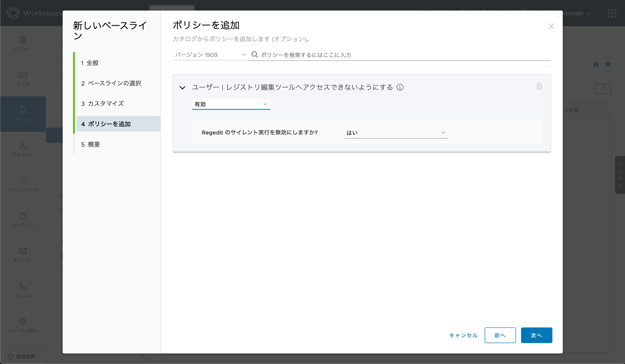625x364 pixels.
Task: Click the refresh button behind the dialog
Action: 603,89
